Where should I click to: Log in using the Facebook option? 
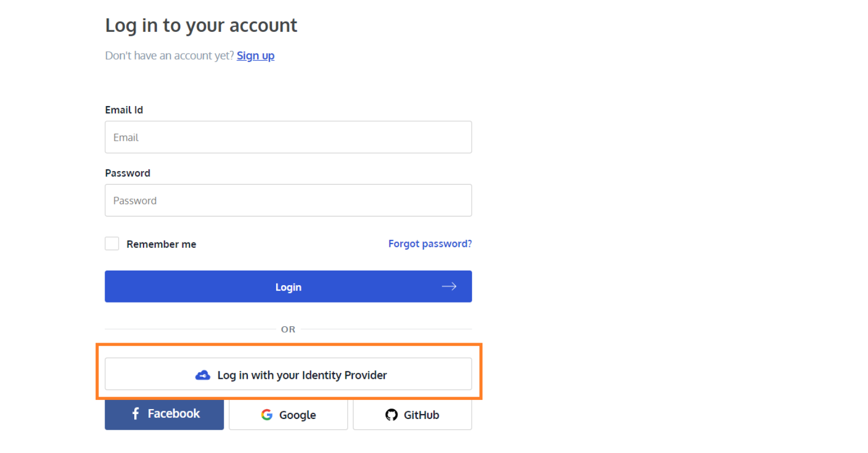click(164, 413)
